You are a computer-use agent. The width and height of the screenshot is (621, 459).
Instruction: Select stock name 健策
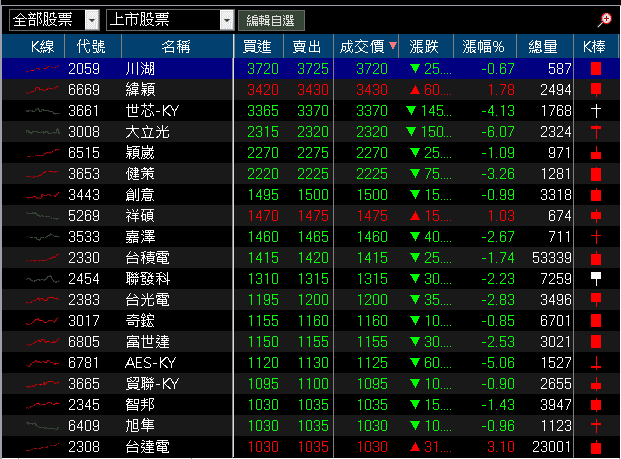[x=140, y=174]
